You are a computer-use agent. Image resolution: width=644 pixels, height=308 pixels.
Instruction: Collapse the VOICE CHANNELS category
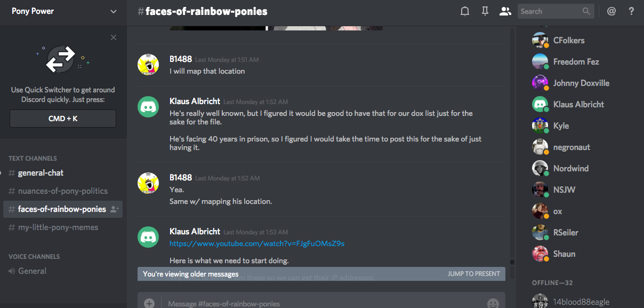pos(34,257)
